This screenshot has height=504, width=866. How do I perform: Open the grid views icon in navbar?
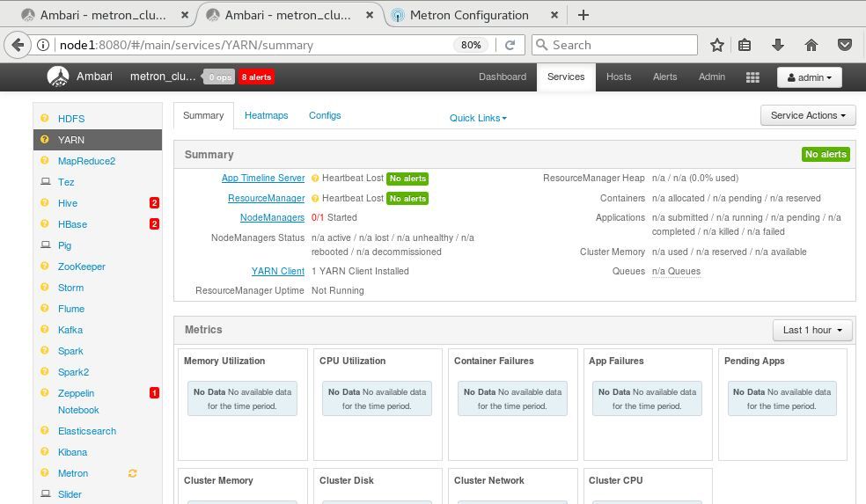coord(752,77)
